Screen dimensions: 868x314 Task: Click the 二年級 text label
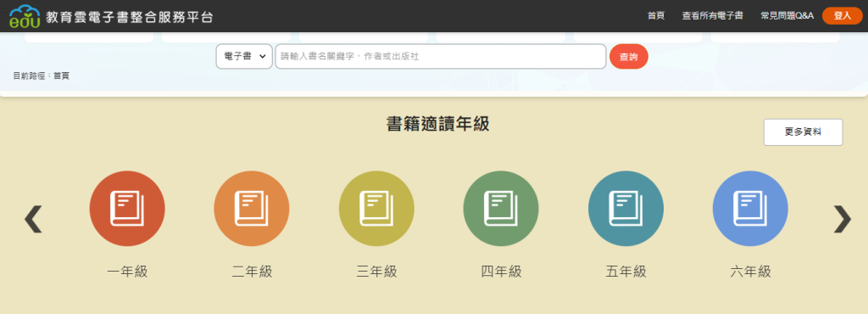pyautogui.click(x=252, y=272)
